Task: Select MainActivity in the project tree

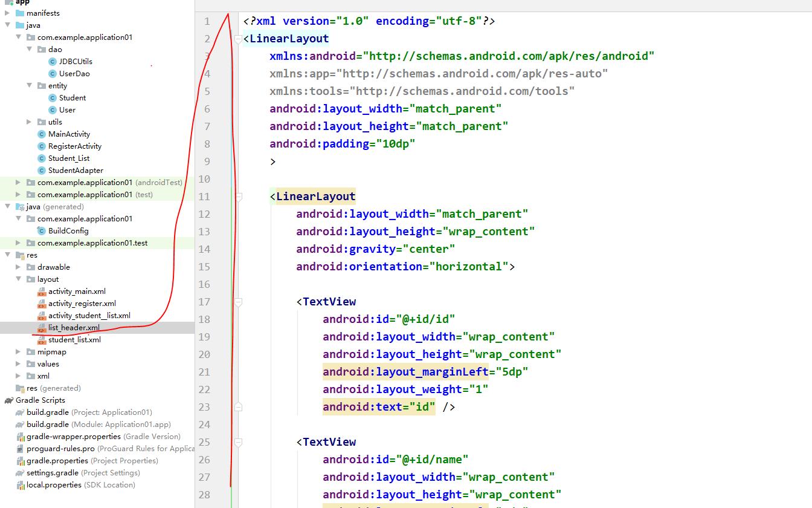Action: coord(69,134)
